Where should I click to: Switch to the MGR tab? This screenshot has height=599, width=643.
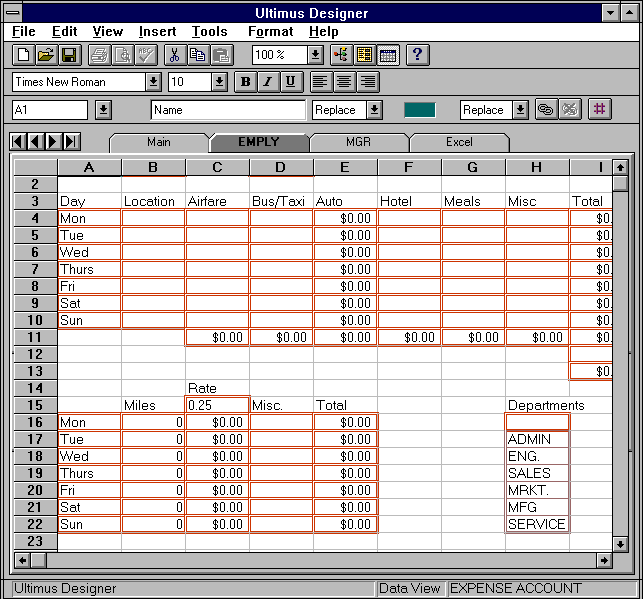tap(358, 142)
